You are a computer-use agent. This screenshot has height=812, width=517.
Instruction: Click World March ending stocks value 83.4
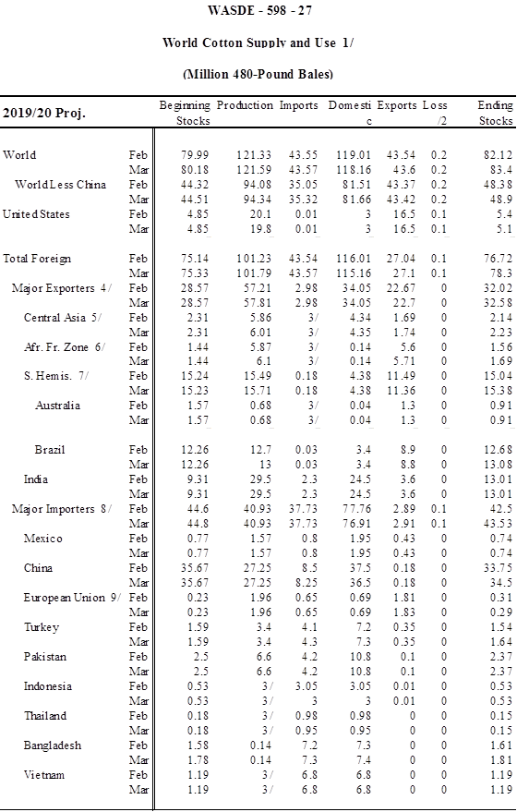pos(501,169)
